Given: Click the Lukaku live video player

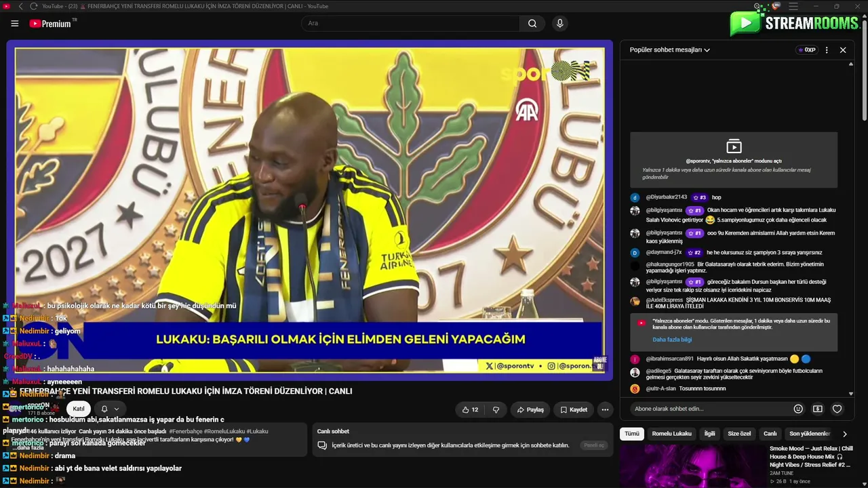Looking at the screenshot, I should click(x=310, y=210).
